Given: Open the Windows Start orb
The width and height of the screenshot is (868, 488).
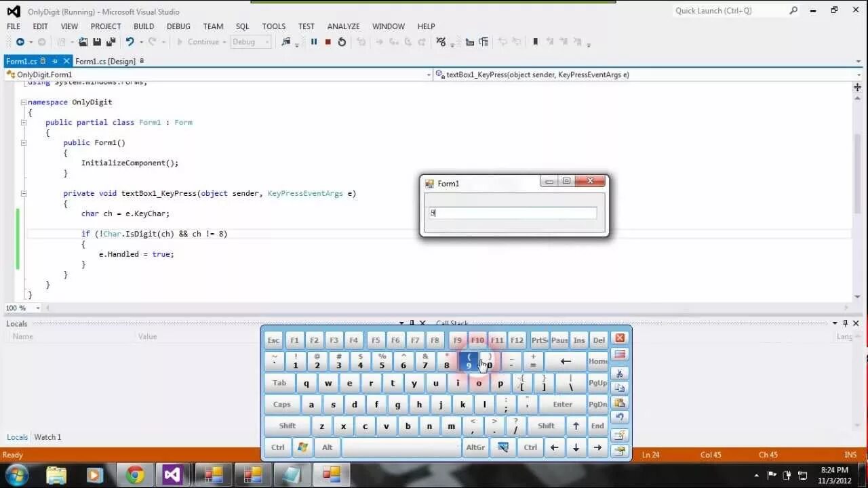Looking at the screenshot, I should tap(16, 474).
